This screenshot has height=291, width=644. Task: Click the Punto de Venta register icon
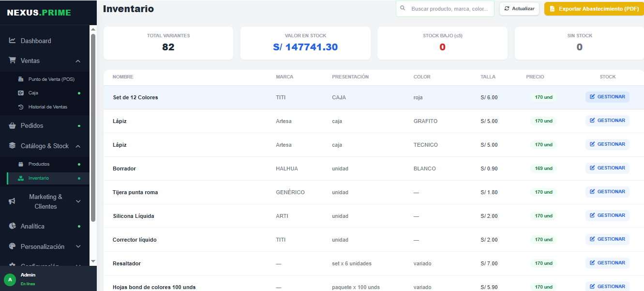(21, 79)
